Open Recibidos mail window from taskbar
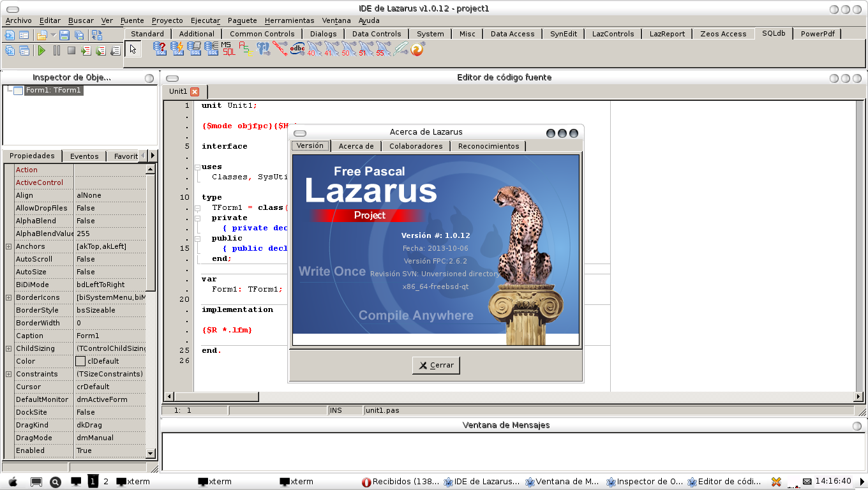868x490 pixels. (x=401, y=482)
